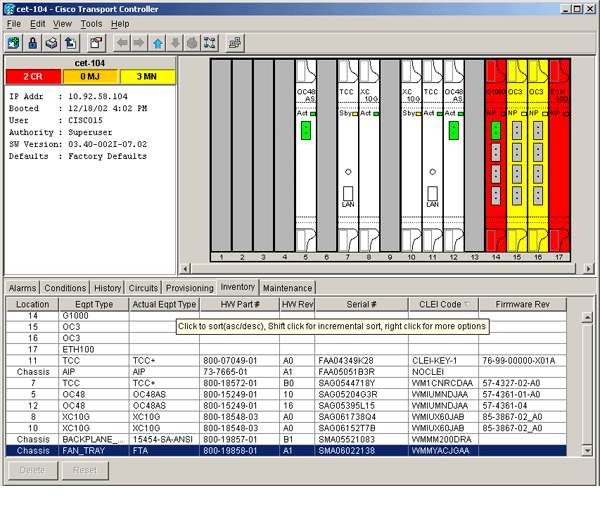Click the green port on slot 12 card

(453, 130)
